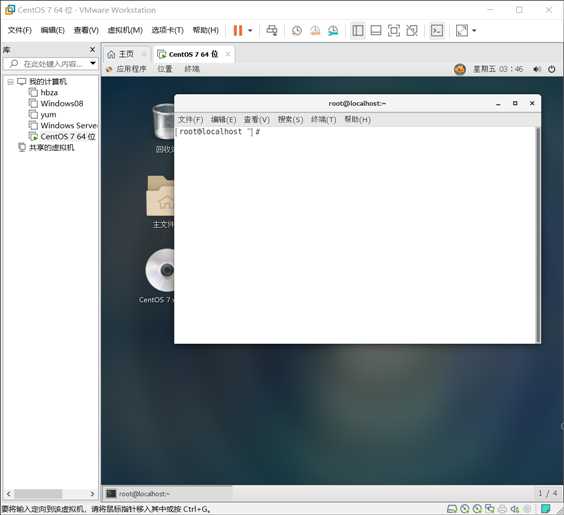
Task: Click the terminal vertical scrollbar
Action: [x=538, y=234]
